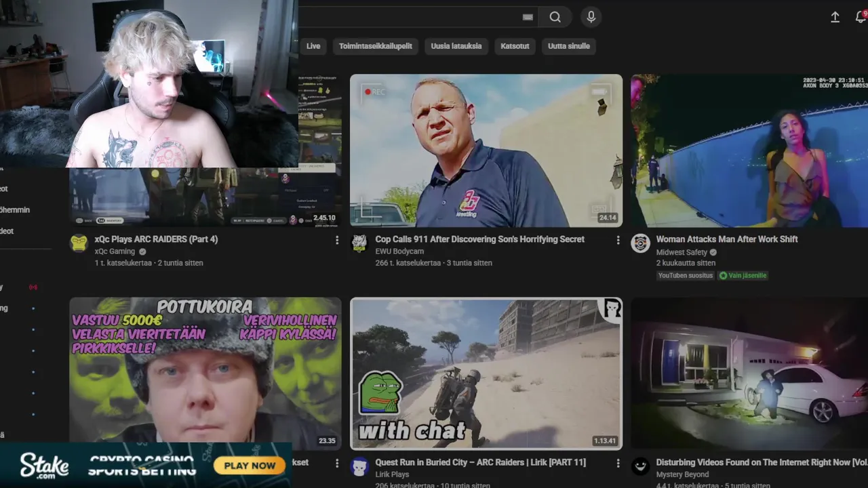Click the 'Vain jäsenille' members-only badge

tap(743, 275)
